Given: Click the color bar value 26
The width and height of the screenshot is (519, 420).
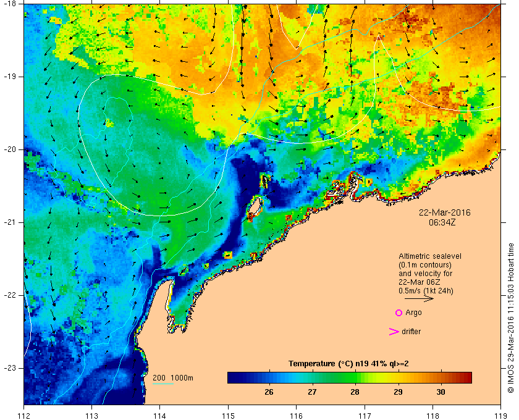Looking at the screenshot, I should click(x=269, y=392).
